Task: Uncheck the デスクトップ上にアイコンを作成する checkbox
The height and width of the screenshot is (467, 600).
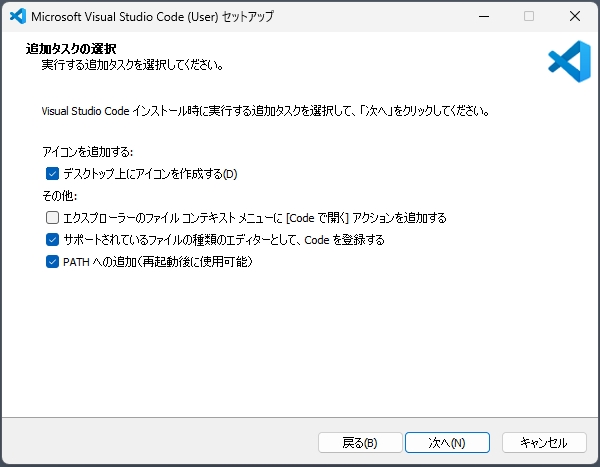Action: pos(53,174)
